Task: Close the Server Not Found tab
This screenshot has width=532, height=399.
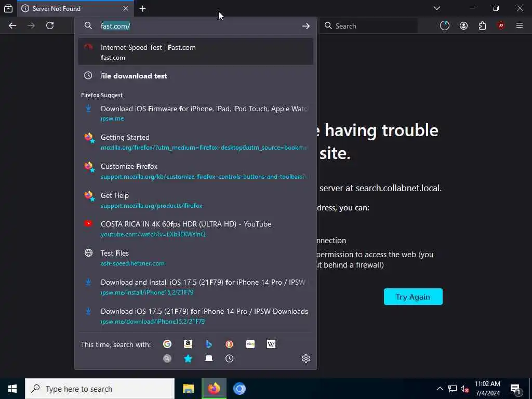Action: [x=126, y=8]
